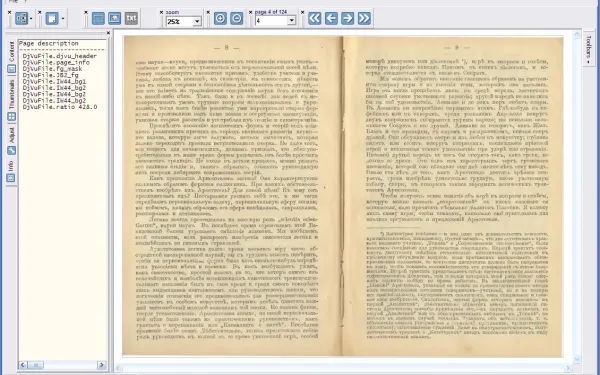Select the DjVuFile.JB2_fg line

[51, 75]
